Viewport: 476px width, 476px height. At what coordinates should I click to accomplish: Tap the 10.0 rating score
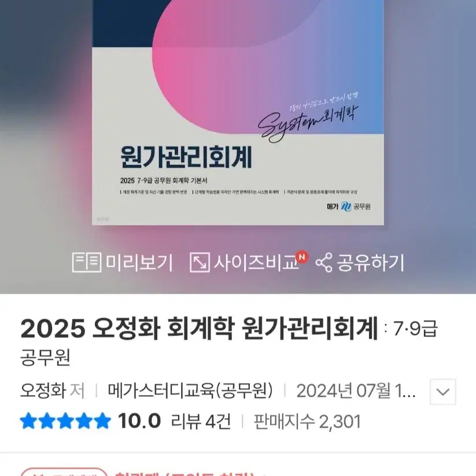click(139, 420)
